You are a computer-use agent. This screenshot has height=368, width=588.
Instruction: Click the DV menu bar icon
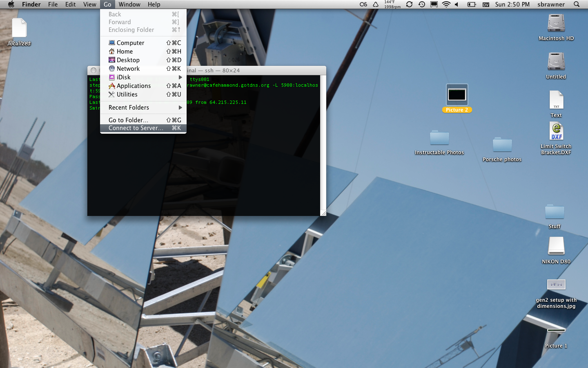click(486, 4)
